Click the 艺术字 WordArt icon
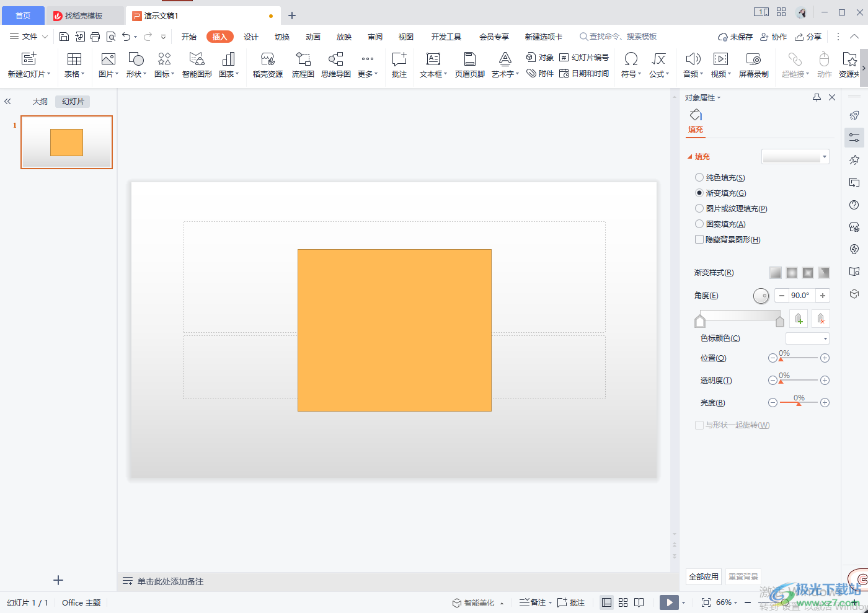868x613 pixels. pyautogui.click(x=505, y=65)
